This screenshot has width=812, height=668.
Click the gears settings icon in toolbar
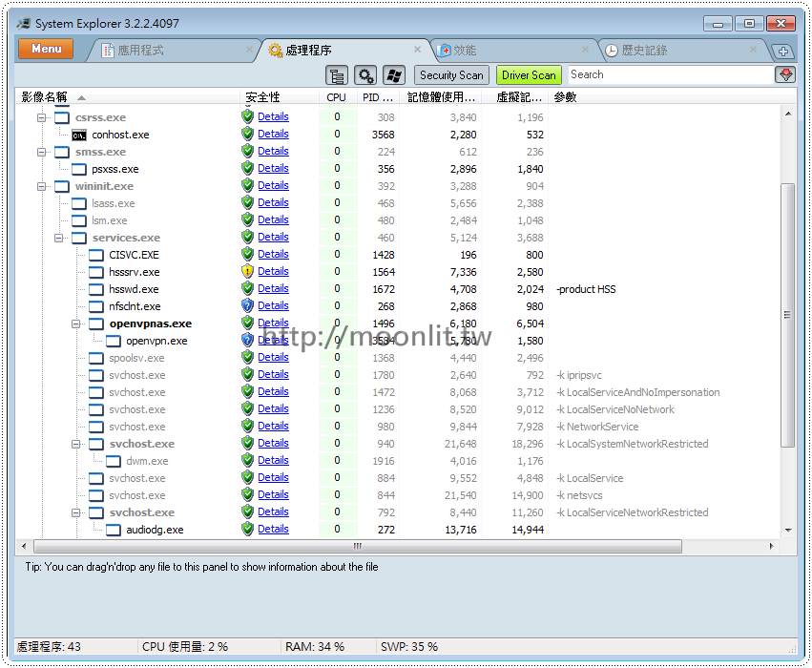(x=365, y=74)
